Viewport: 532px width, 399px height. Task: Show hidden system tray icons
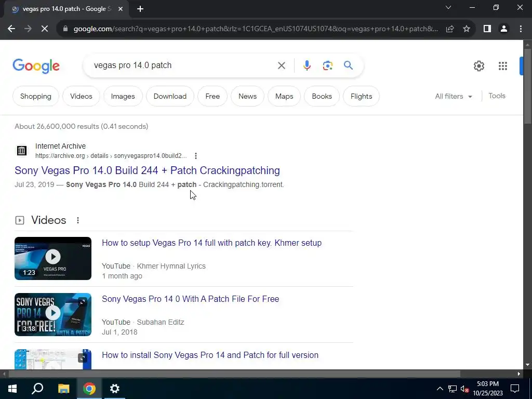440,389
